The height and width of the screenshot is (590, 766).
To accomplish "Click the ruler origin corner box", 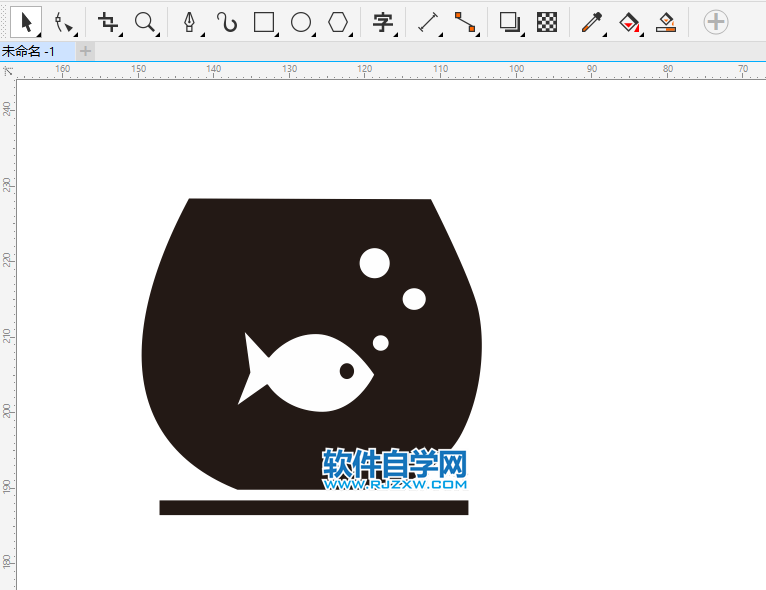I will point(8,71).
